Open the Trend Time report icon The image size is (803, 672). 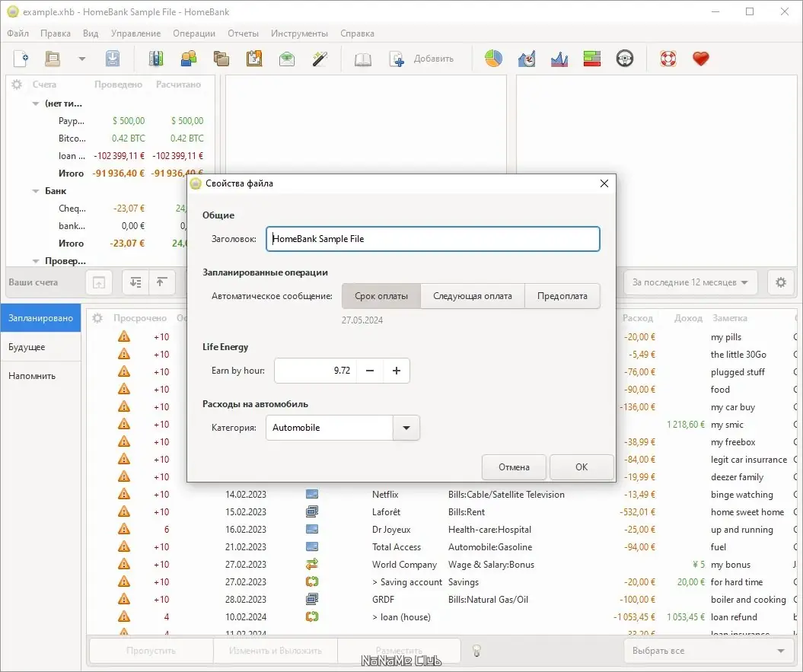(x=527, y=59)
